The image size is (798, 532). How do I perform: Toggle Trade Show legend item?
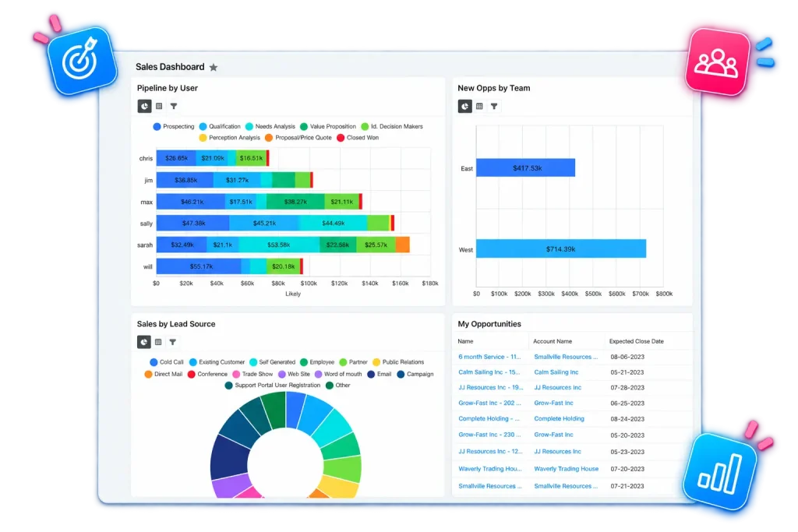(x=252, y=374)
